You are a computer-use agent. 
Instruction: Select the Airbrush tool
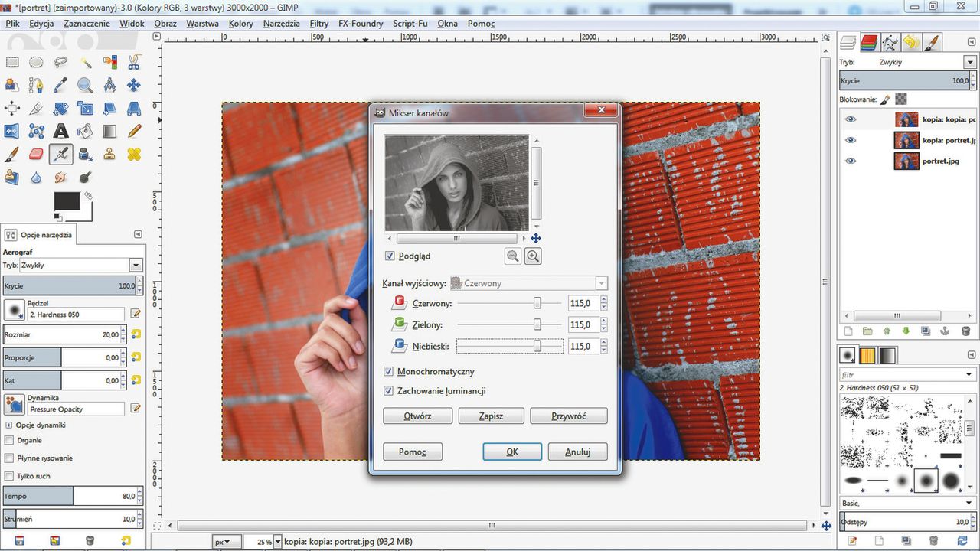pos(60,155)
